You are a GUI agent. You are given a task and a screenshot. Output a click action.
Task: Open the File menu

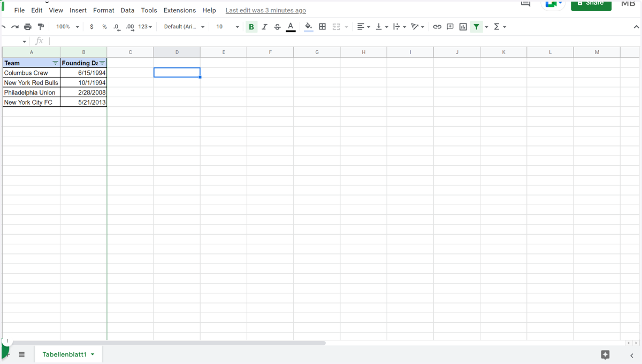point(19,10)
